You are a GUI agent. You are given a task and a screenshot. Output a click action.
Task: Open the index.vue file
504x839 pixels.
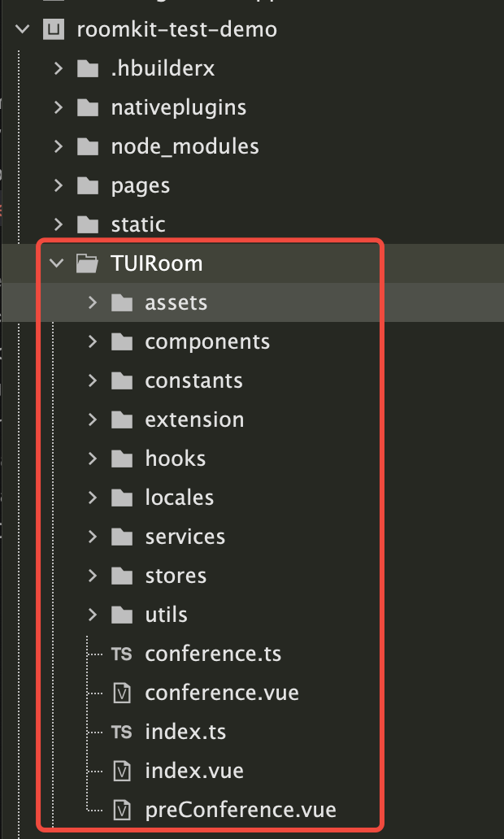click(194, 771)
